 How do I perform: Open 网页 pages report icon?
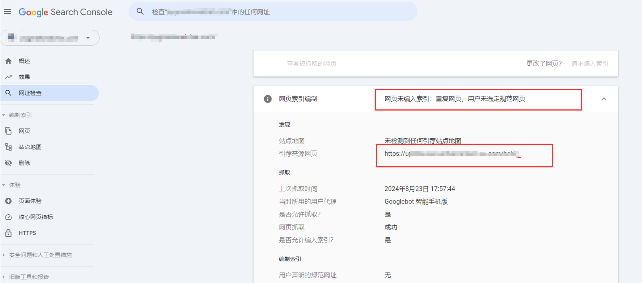tap(8, 131)
